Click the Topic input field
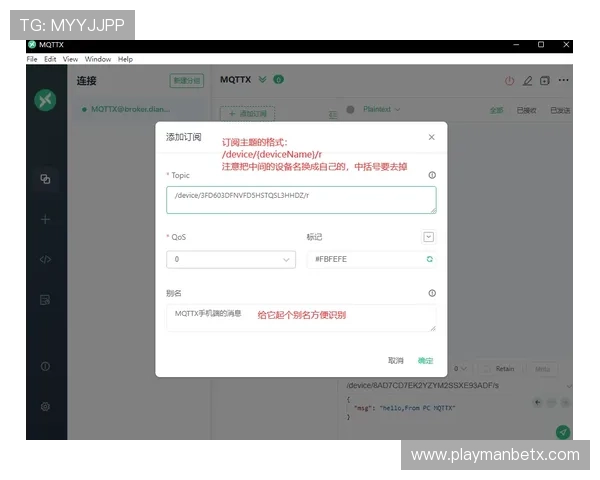This screenshot has height=480, width=600. pos(301,200)
